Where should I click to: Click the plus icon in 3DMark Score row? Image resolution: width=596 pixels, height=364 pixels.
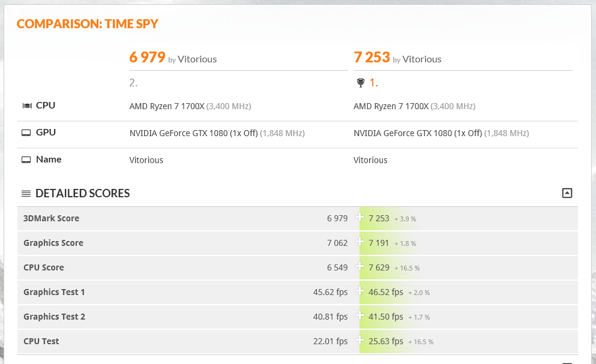(x=360, y=217)
